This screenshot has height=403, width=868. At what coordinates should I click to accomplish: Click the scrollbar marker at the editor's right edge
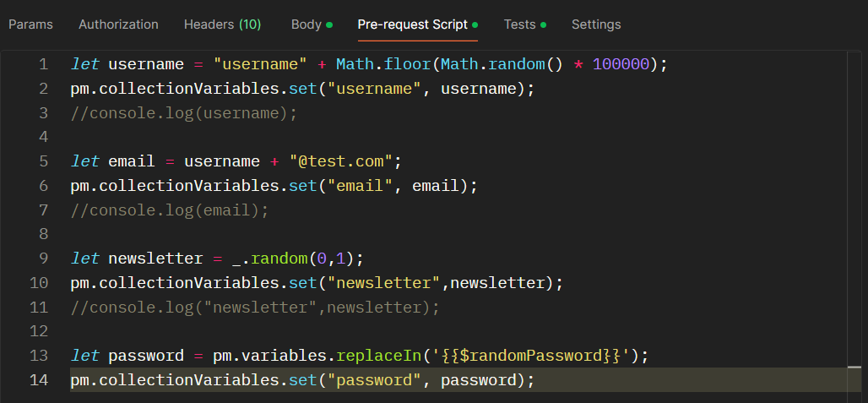click(854, 368)
